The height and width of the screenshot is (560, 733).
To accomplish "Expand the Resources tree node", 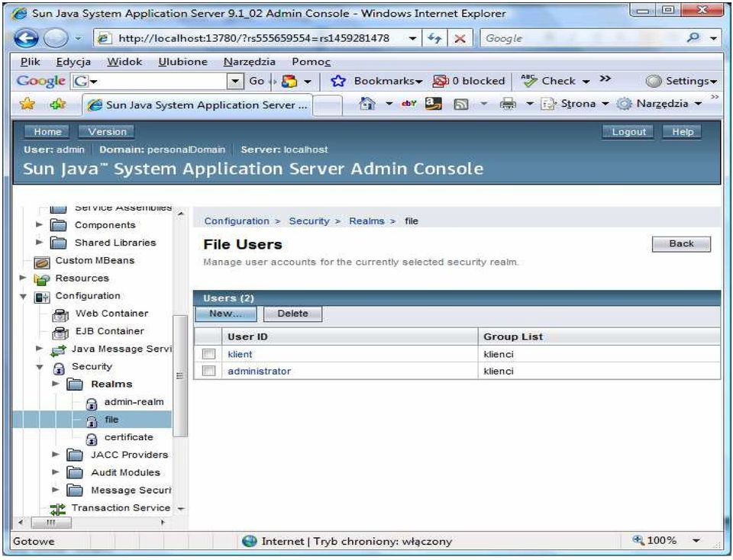I will tap(22, 278).
